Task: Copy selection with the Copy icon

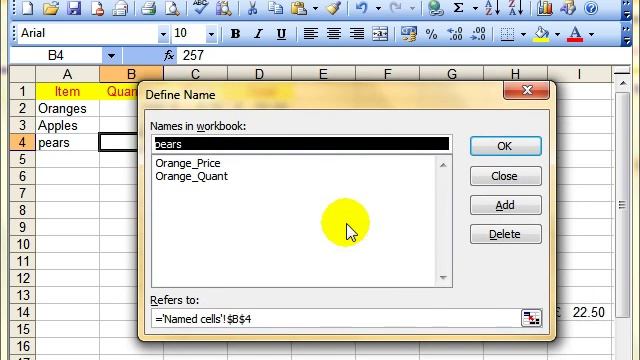Action: pos(276,8)
